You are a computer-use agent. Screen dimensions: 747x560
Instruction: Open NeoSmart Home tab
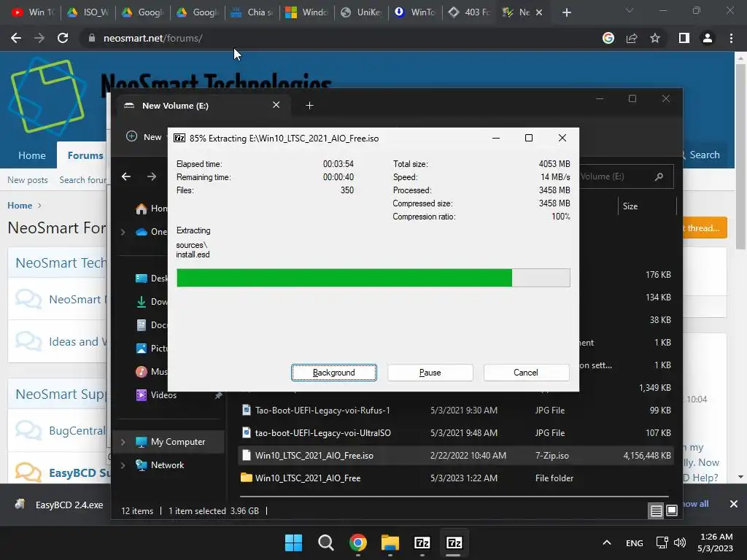(x=32, y=155)
